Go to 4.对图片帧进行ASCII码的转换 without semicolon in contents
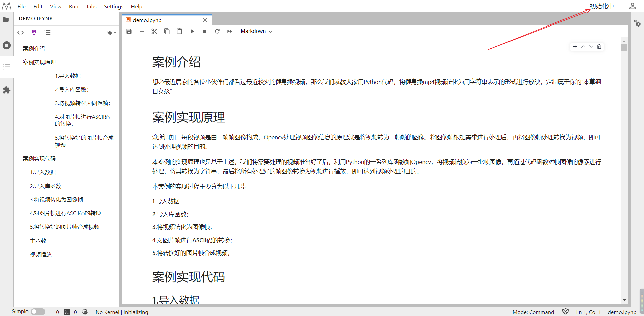The height and width of the screenshot is (316, 644). (65, 213)
